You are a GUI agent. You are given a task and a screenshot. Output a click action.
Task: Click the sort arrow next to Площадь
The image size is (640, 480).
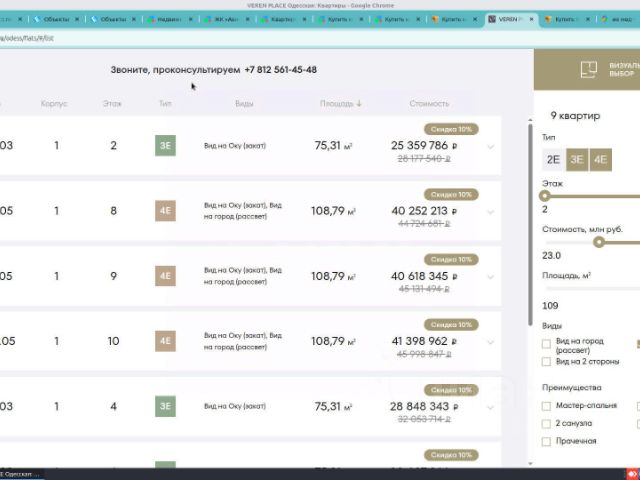coord(359,104)
